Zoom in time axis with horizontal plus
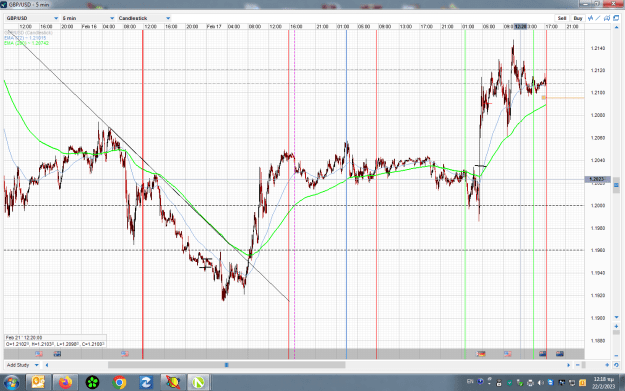 [x=607, y=365]
